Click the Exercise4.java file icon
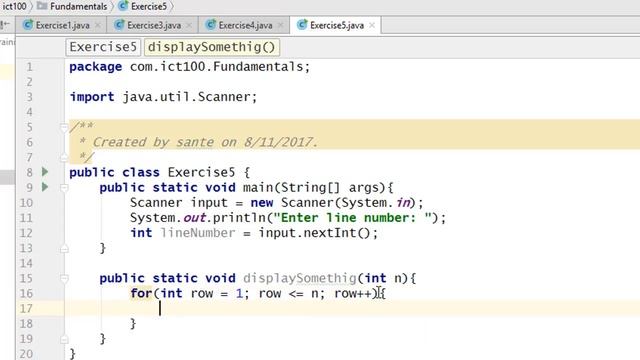The width and height of the screenshot is (640, 360). pos(211,25)
